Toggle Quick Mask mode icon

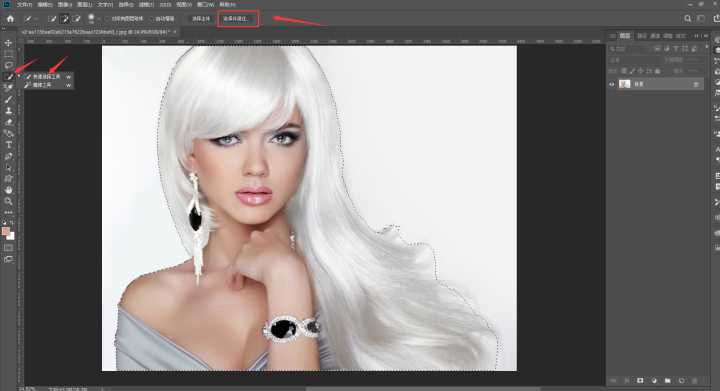(8, 248)
